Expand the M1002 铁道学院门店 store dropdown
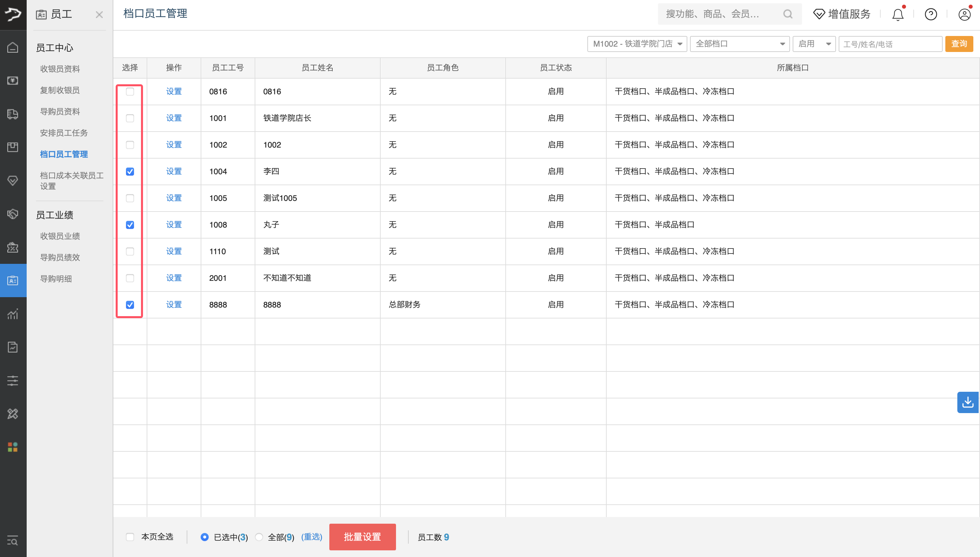Image resolution: width=980 pixels, height=557 pixels. point(637,44)
